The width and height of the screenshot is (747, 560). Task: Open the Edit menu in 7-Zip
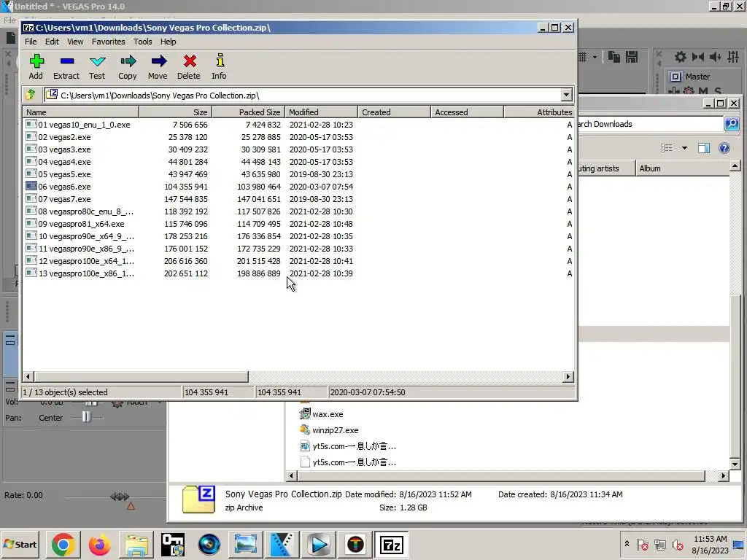coord(52,42)
